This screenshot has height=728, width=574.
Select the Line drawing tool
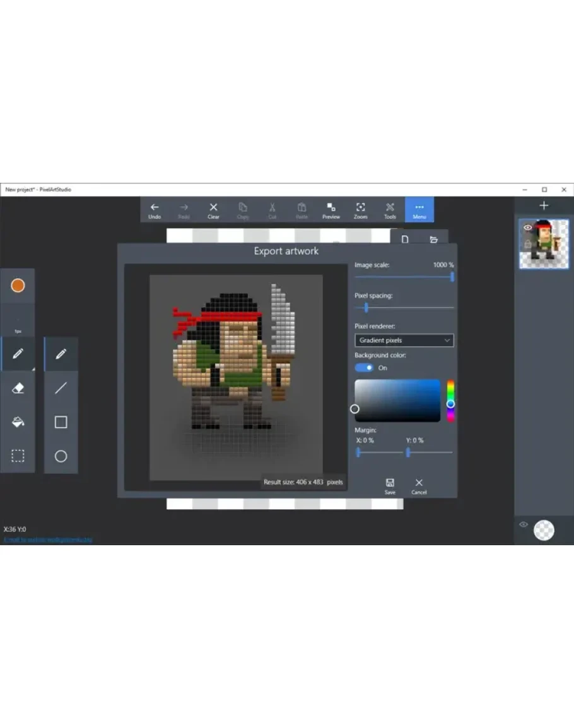[61, 388]
